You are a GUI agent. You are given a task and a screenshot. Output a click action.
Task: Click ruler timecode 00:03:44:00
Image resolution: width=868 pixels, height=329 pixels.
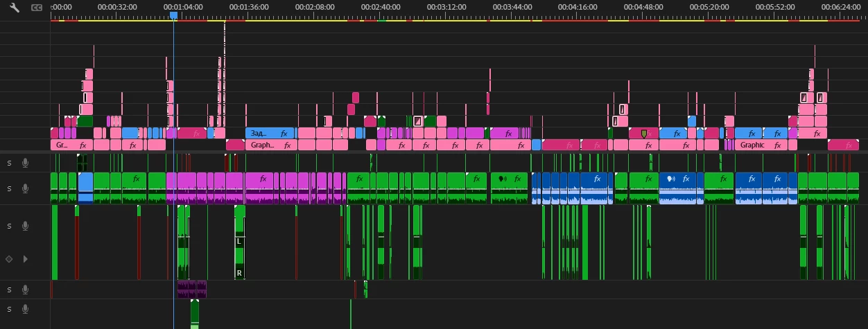[512, 7]
